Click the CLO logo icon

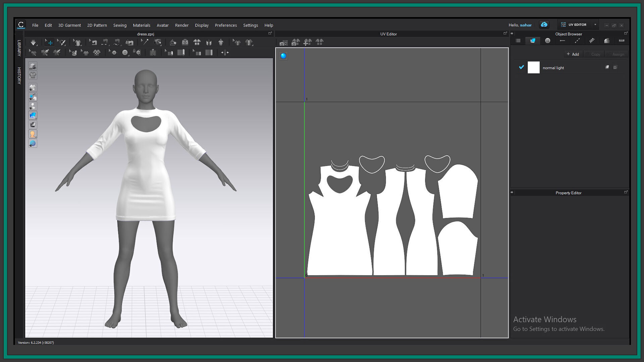[21, 25]
